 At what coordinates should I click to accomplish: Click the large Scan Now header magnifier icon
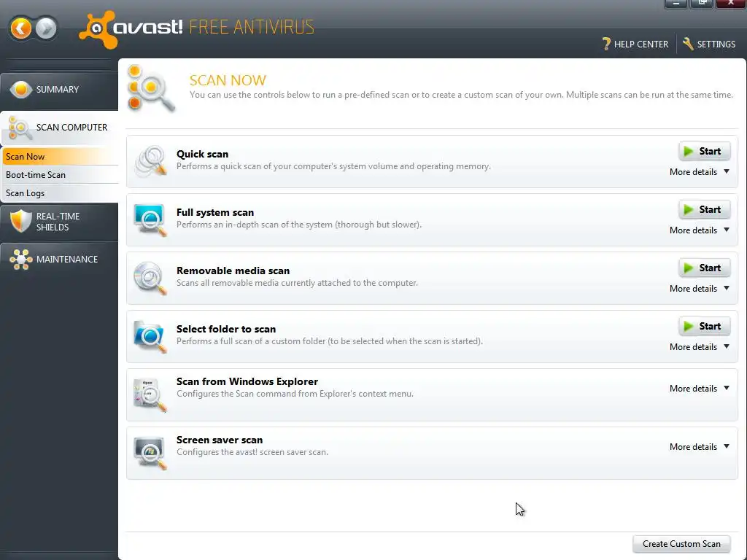tap(152, 88)
